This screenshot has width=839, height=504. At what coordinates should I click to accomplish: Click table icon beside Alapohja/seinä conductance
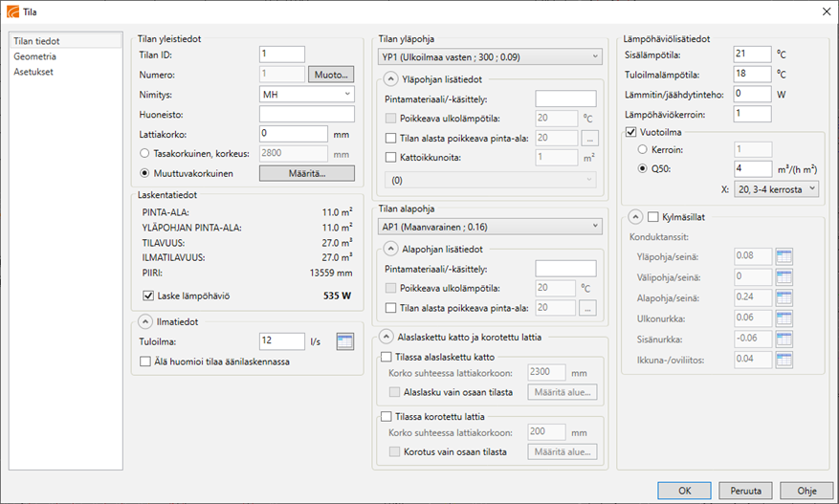click(784, 297)
